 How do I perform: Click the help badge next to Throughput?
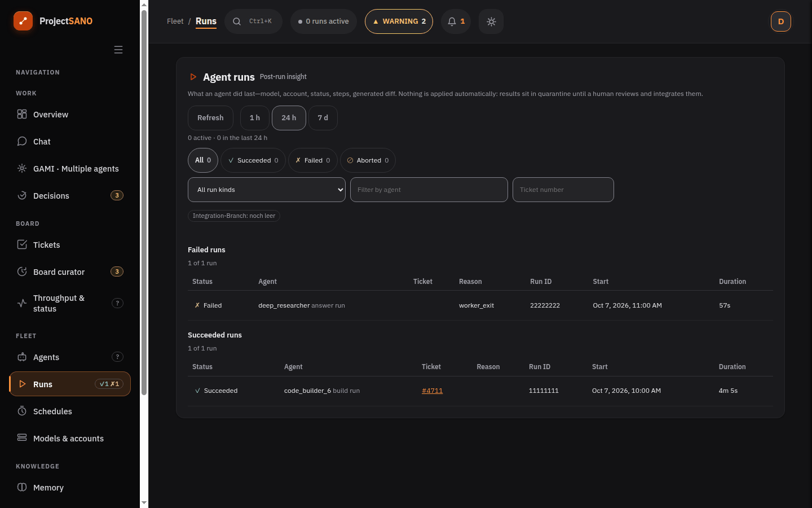(117, 303)
